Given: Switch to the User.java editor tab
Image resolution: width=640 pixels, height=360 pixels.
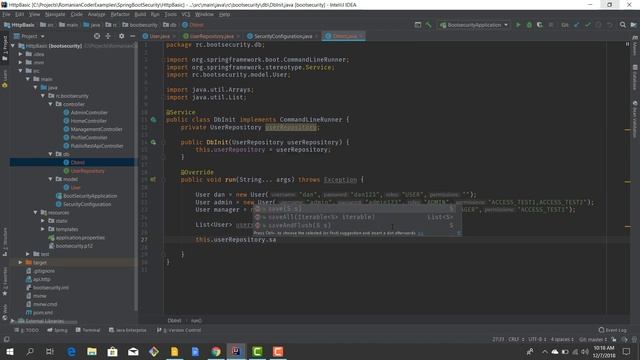Looking at the screenshot, I should pos(159,36).
